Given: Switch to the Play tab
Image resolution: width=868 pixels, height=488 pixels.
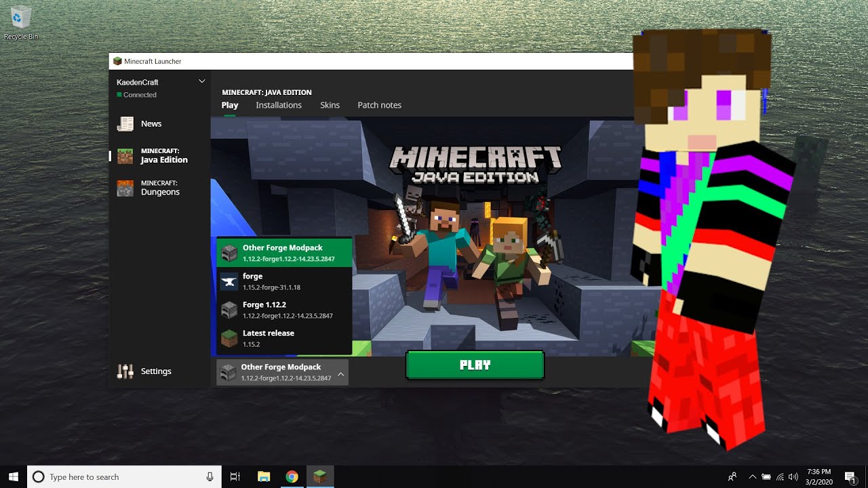Looking at the screenshot, I should [x=230, y=105].
